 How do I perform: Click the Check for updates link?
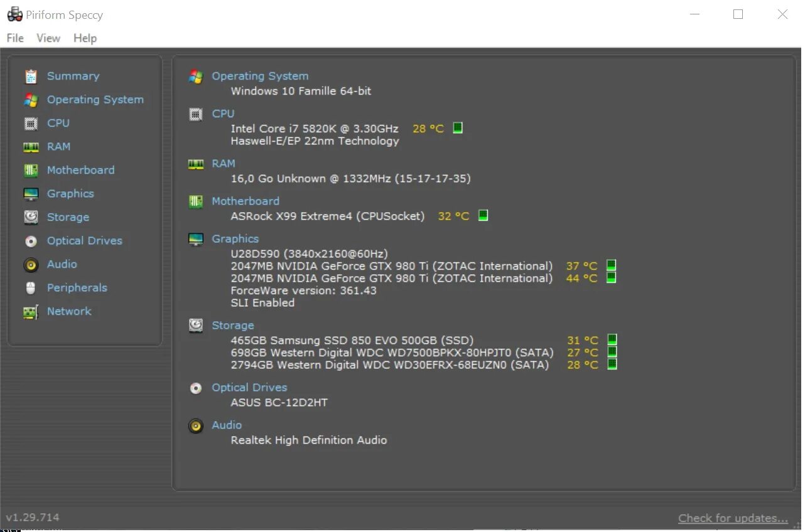[x=733, y=518]
